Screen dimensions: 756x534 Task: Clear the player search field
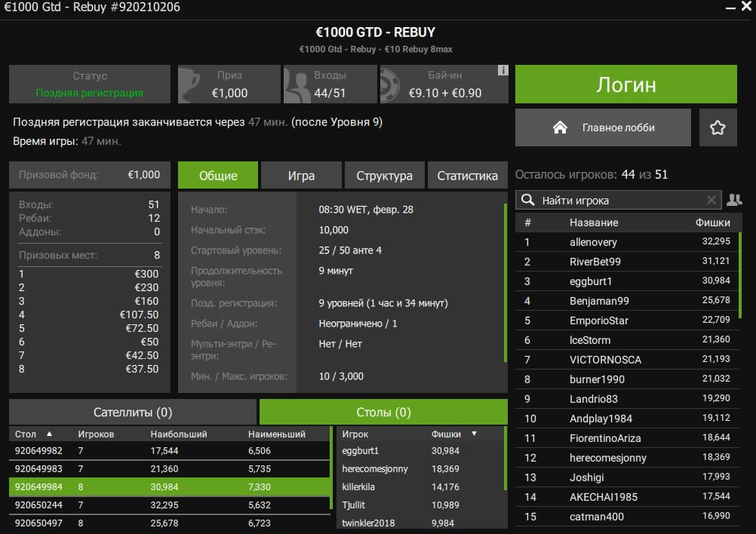[x=711, y=200]
